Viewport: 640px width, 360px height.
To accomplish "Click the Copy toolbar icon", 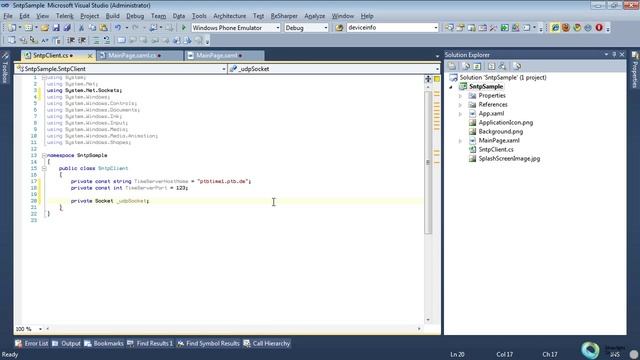I will coord(92,28).
